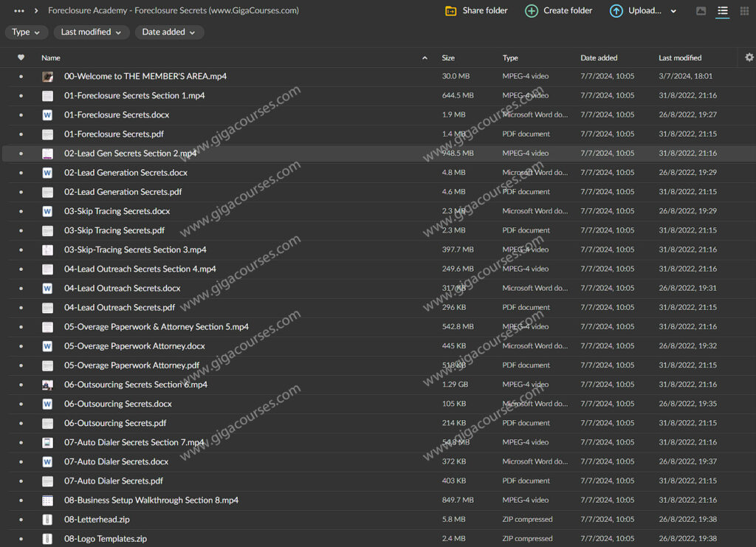This screenshot has height=547, width=756.
Task: Toggle favourite dot for 05-Overage Paperwork & Attorney Section 5.mp4
Action: click(x=21, y=327)
